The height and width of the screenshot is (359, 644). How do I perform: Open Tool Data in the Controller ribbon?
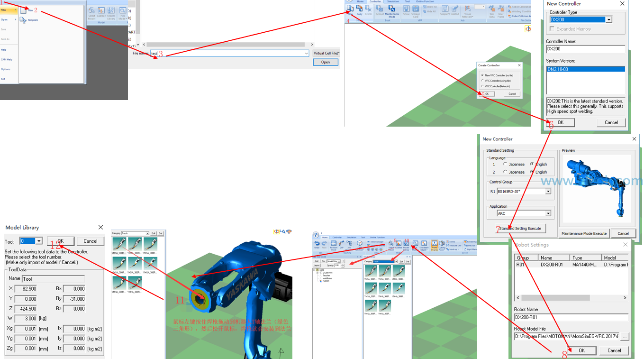[x=491, y=11]
